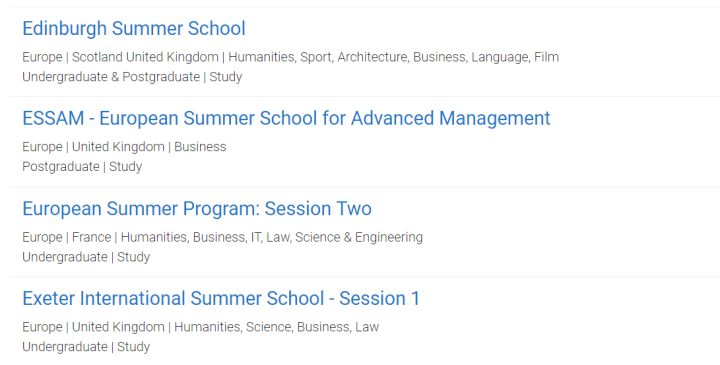Open European Summer Program: Session Two link

pyautogui.click(x=197, y=209)
